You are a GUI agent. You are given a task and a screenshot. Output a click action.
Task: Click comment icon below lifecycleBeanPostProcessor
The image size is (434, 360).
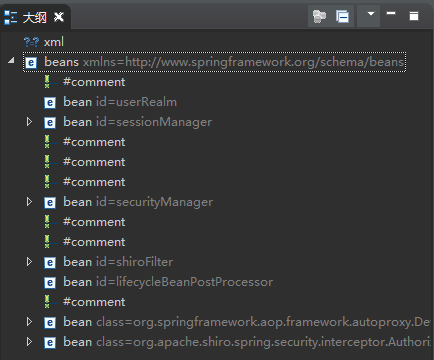point(49,301)
